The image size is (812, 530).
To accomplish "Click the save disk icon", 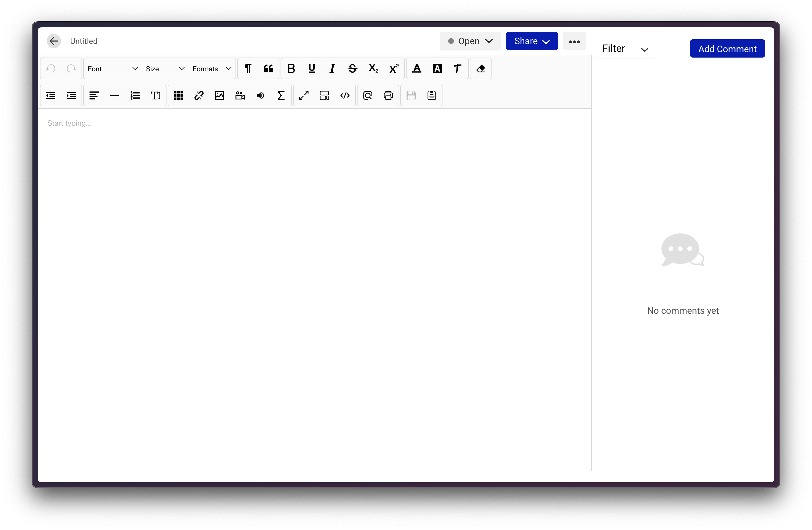I will [x=411, y=95].
